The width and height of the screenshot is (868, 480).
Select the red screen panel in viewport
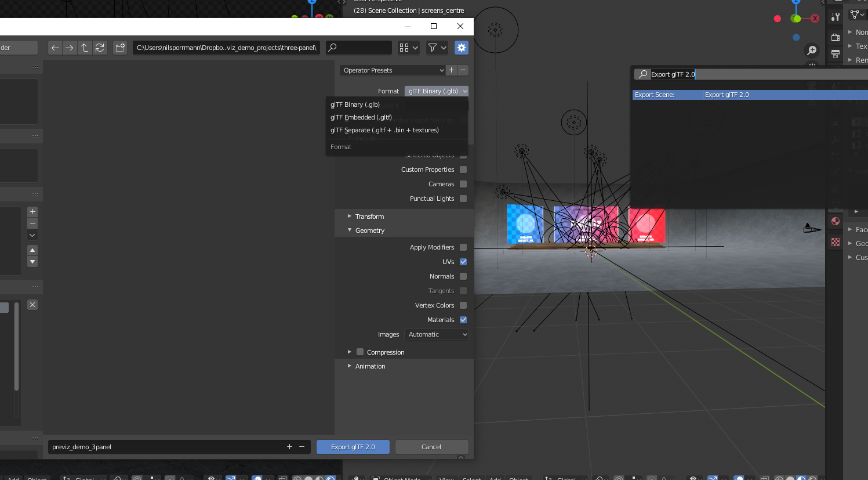(647, 225)
